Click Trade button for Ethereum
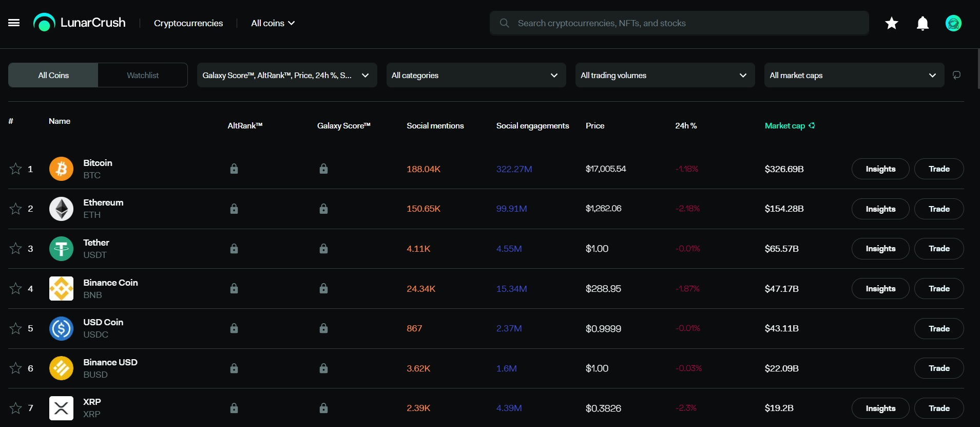This screenshot has width=980, height=427. click(x=939, y=209)
